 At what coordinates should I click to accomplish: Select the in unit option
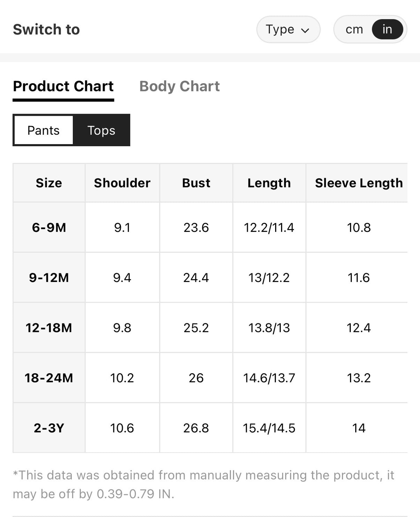(387, 29)
